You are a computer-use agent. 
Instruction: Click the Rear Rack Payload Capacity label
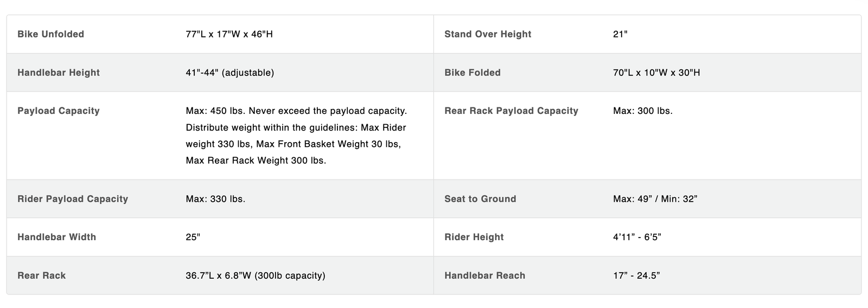point(511,111)
